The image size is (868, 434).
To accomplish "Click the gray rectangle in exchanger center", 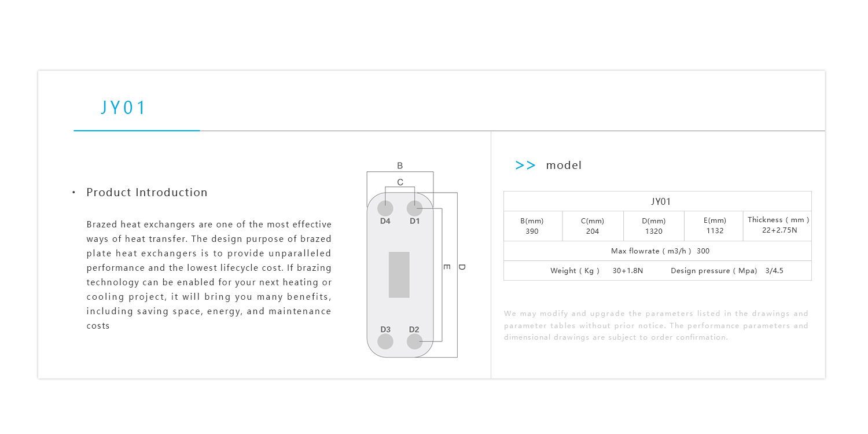I will coord(399,275).
